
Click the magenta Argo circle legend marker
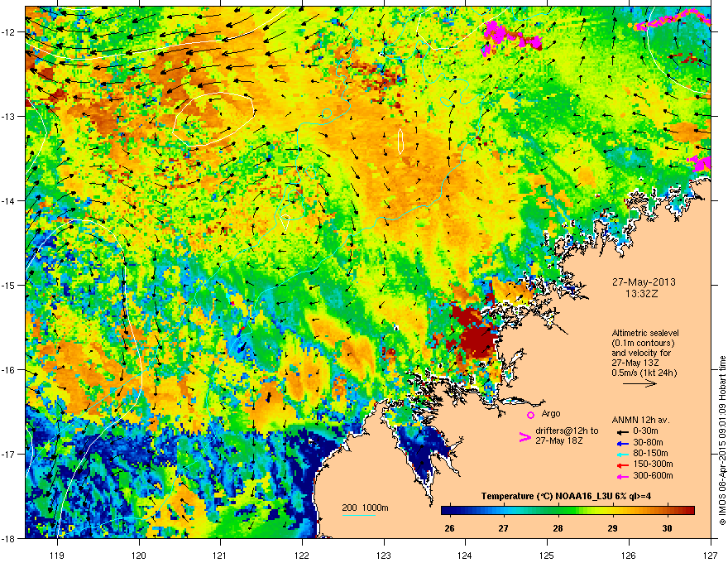[x=530, y=415]
